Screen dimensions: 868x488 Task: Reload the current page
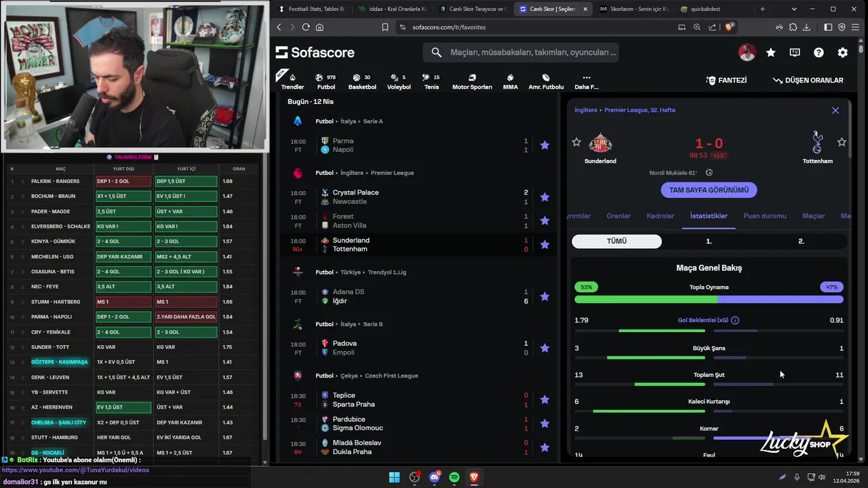click(306, 27)
